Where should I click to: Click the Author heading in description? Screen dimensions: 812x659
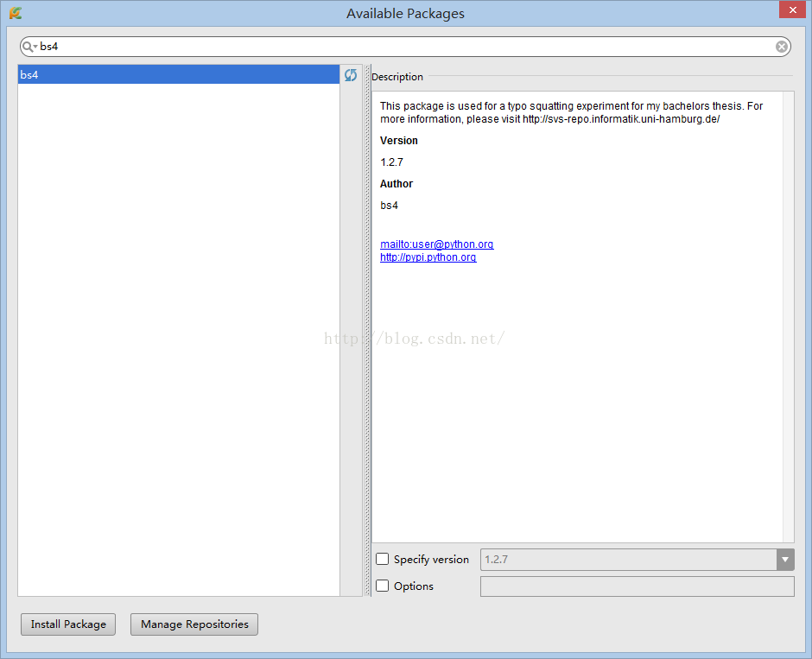coord(396,184)
